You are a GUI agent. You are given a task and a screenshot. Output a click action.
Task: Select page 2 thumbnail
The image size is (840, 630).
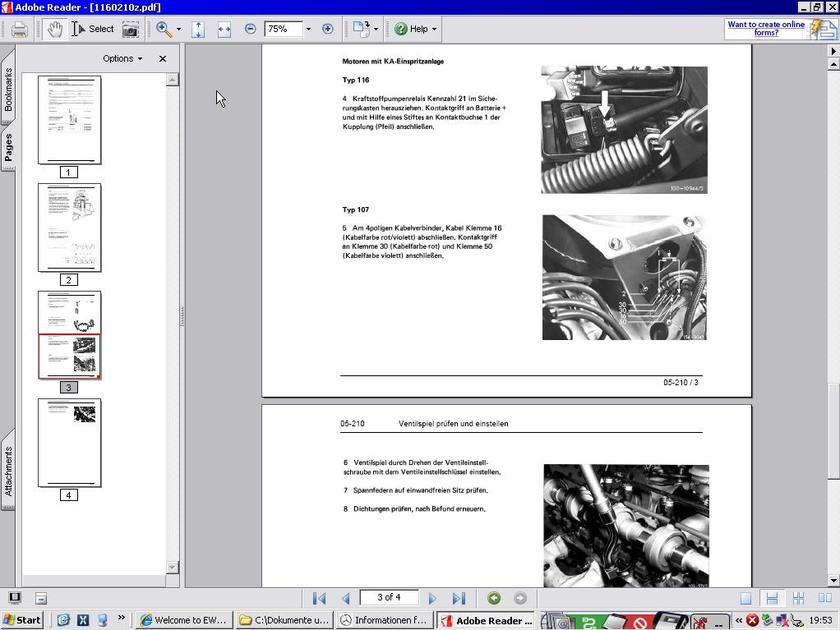click(69, 228)
